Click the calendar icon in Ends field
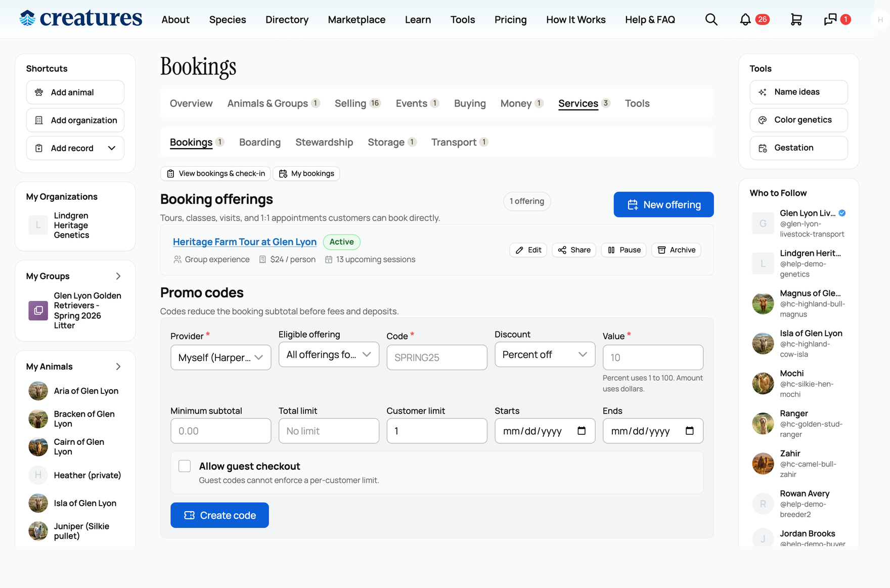The image size is (890, 588). point(690,431)
